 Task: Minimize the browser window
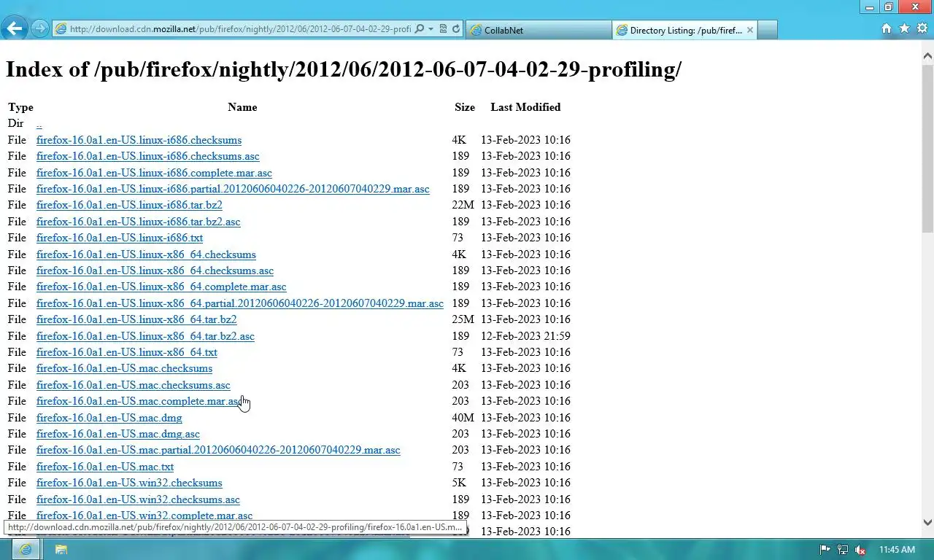[x=870, y=7]
